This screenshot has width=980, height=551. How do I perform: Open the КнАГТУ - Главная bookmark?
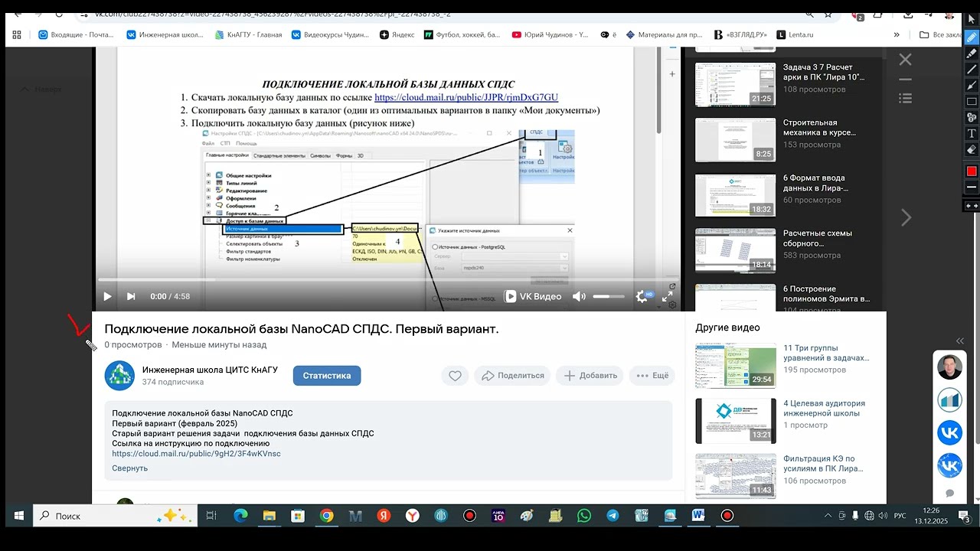click(x=248, y=34)
